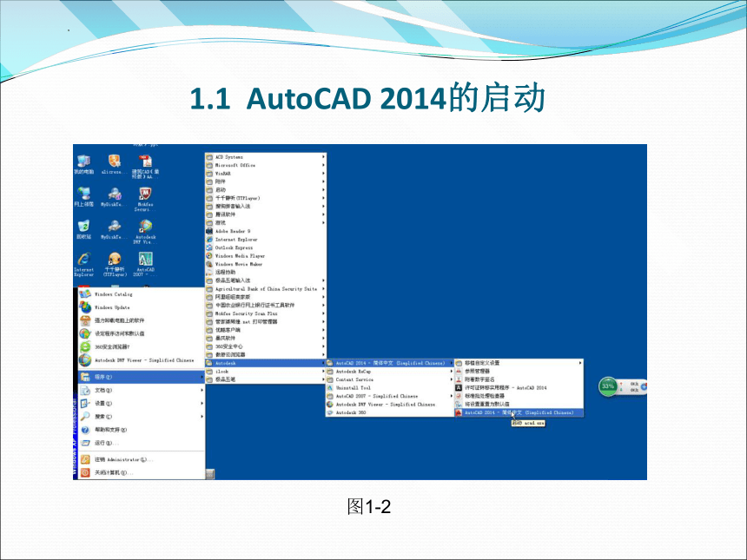The image size is (747, 560).
Task: Expand the 搜索 submenu arrow
Action: click(x=202, y=417)
